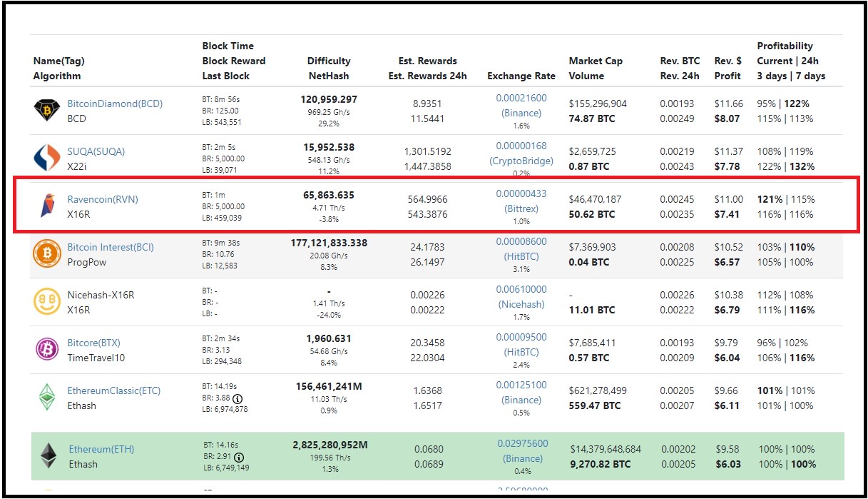Screen dimensions: 868x499
Task: Click the Nicehash-X16R name text
Action: [x=101, y=295]
